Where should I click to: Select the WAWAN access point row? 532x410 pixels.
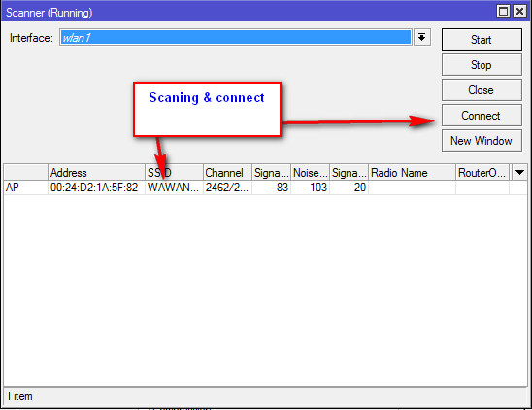[265, 188]
